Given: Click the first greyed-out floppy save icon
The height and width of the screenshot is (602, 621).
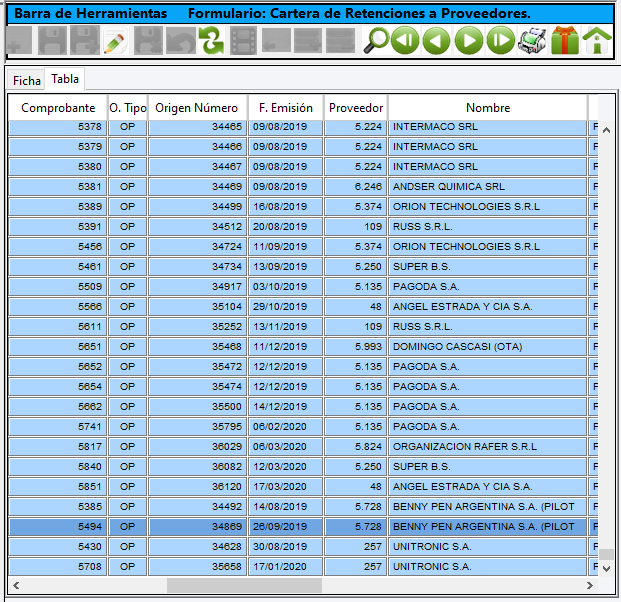Looking at the screenshot, I should pos(52,40).
